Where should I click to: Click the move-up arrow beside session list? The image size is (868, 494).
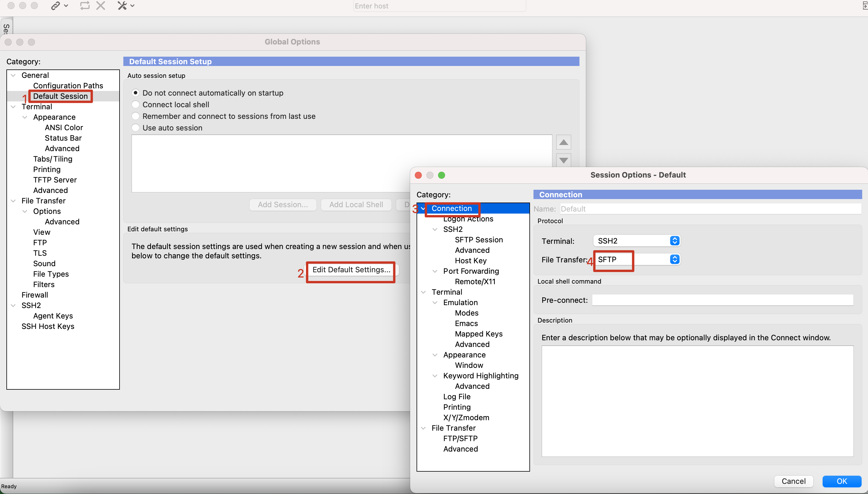pyautogui.click(x=563, y=142)
